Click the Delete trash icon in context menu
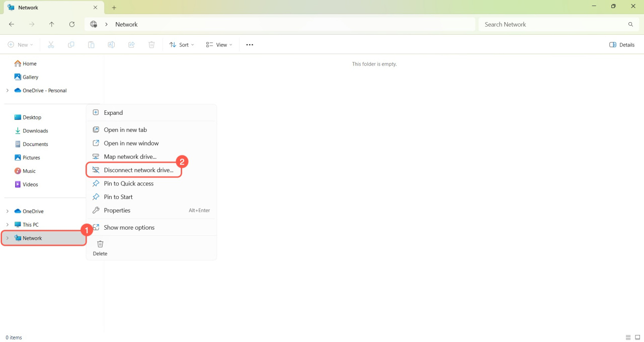Image resolution: width=644 pixels, height=342 pixels. 100,244
